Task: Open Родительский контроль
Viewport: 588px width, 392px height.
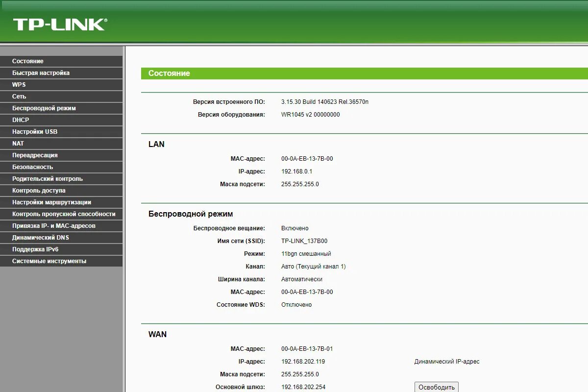Action: (x=61, y=179)
